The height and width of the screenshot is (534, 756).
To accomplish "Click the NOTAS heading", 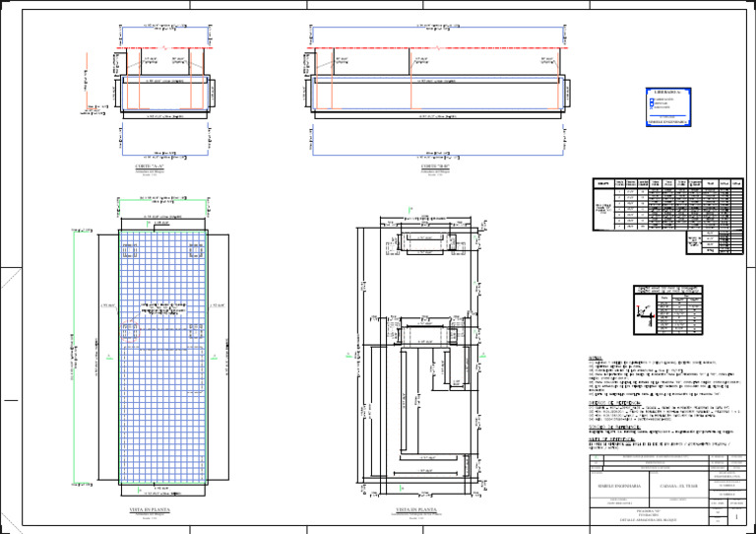I will tap(596, 358).
